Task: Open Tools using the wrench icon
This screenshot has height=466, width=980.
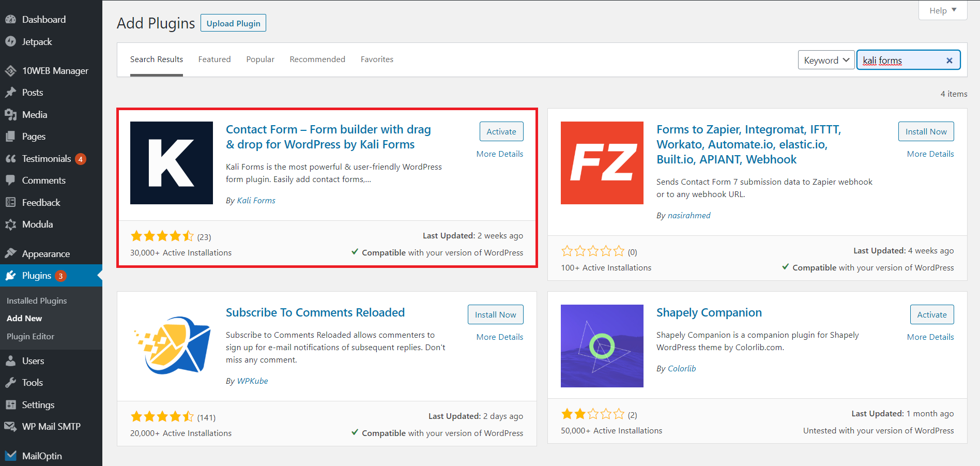Action: (x=11, y=382)
